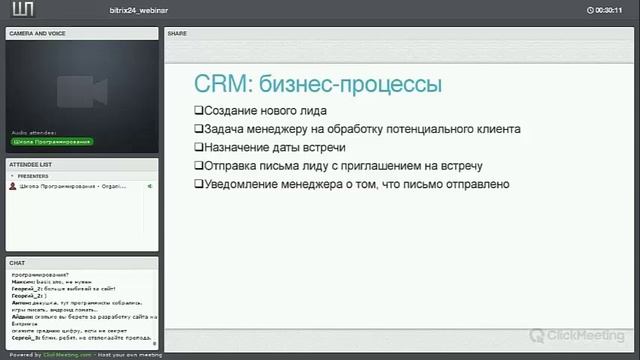Click the bullet box before 'Уведомление менеджера'
Screen dimensions: 640x360
click(x=198, y=184)
